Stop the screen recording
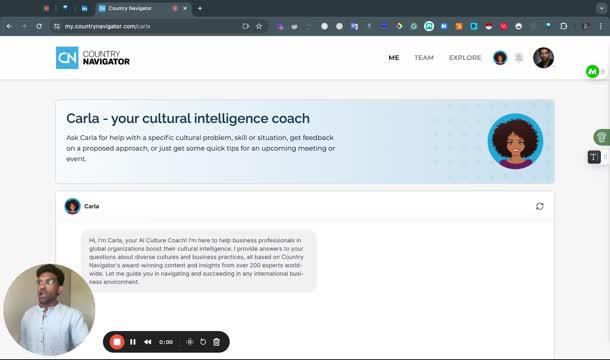The image size is (610, 360). [117, 342]
